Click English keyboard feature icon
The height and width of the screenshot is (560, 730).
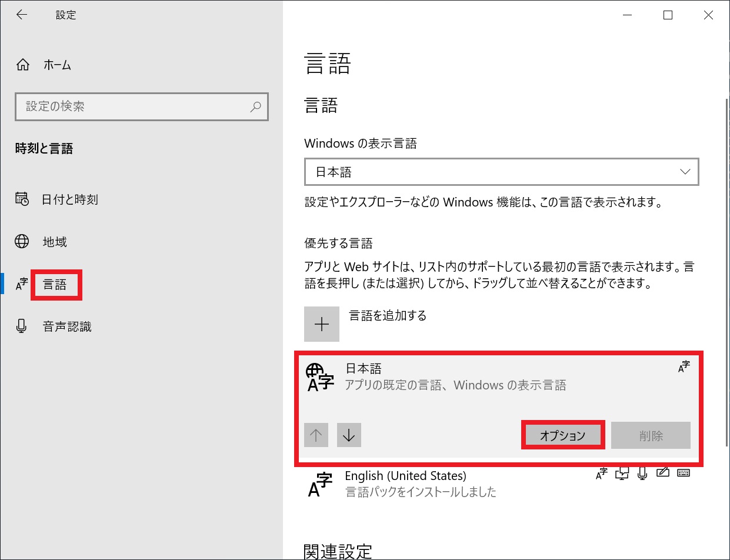[x=684, y=472]
